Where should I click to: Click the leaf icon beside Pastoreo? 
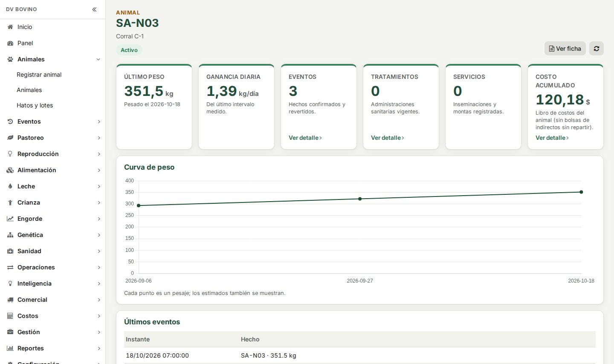pyautogui.click(x=10, y=138)
